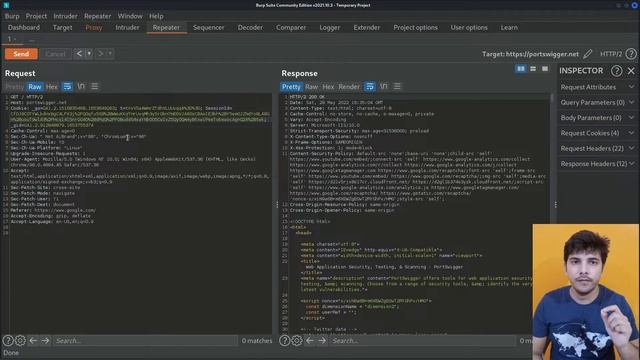
Task: Open the Help menu
Action: pyautogui.click(x=156, y=16)
